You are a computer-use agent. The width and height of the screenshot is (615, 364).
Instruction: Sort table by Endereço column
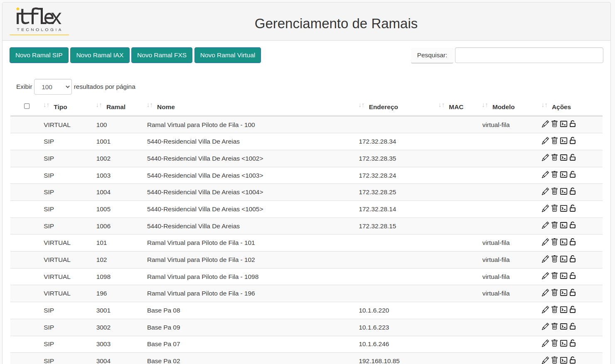pyautogui.click(x=383, y=107)
